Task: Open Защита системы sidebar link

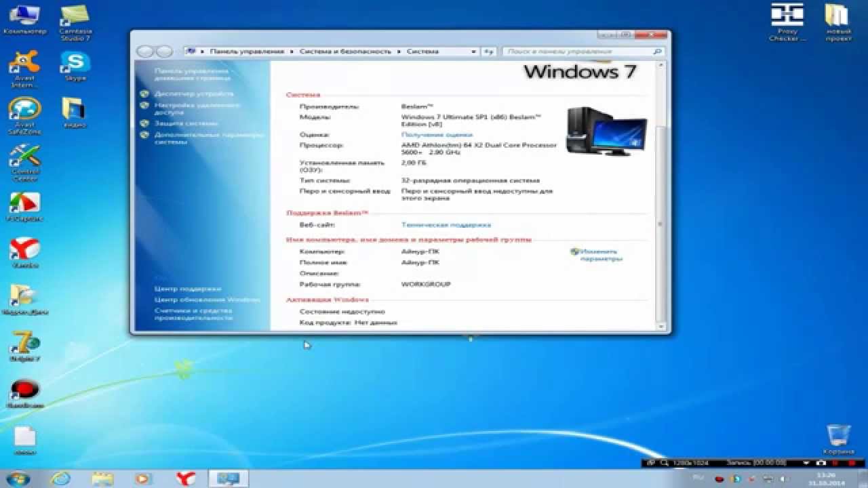Action: [x=186, y=123]
